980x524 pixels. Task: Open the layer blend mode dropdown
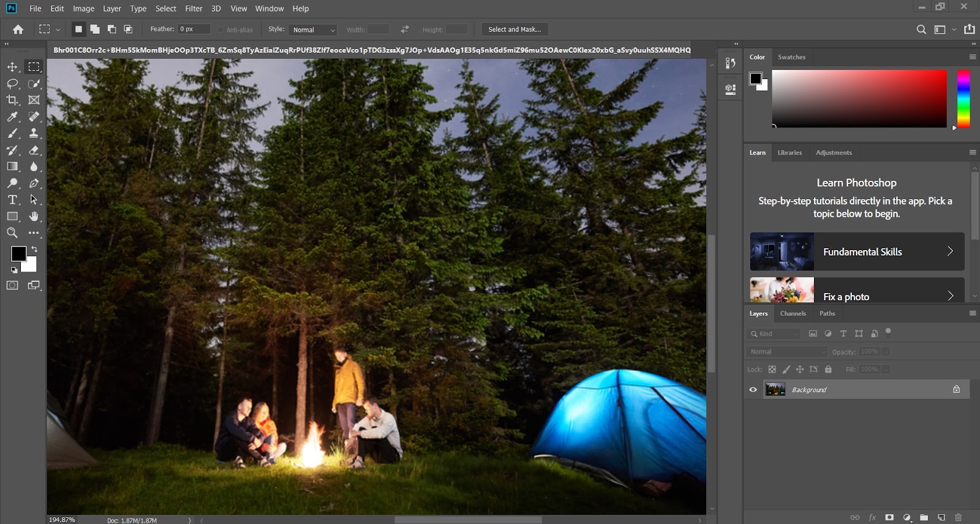[x=787, y=352]
